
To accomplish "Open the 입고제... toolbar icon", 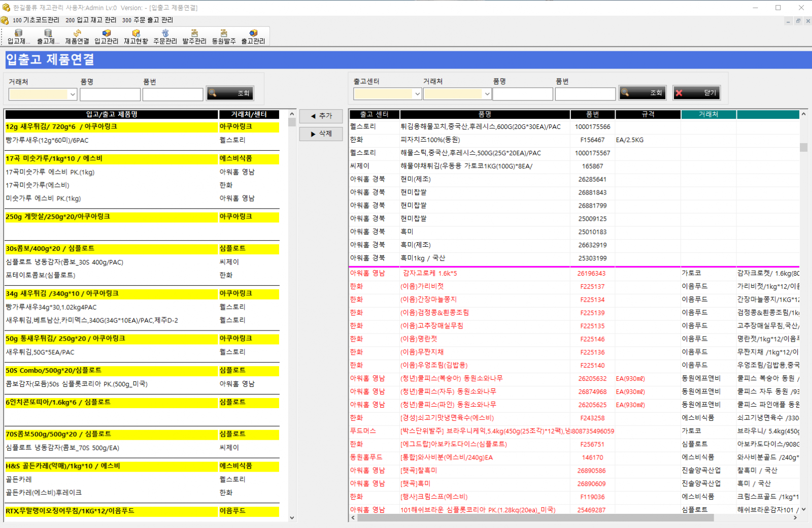I will 19,37.
